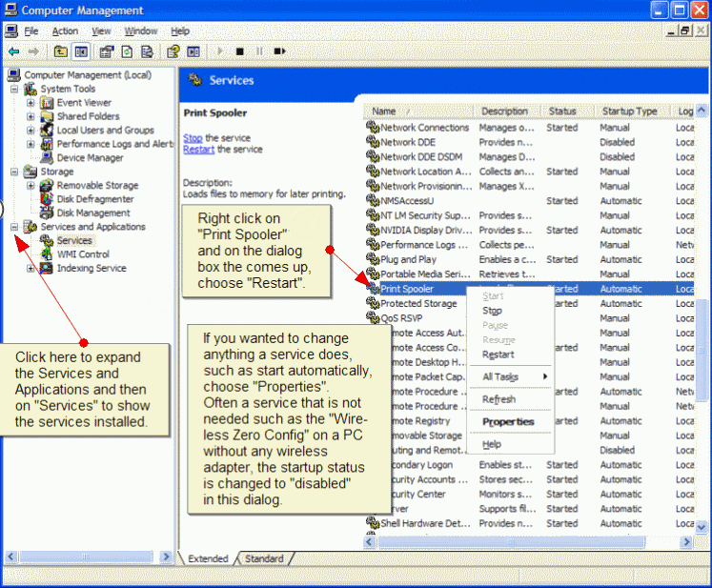This screenshot has width=712, height=588.
Task: Collapse the Services and Applications node
Action: pyautogui.click(x=14, y=227)
